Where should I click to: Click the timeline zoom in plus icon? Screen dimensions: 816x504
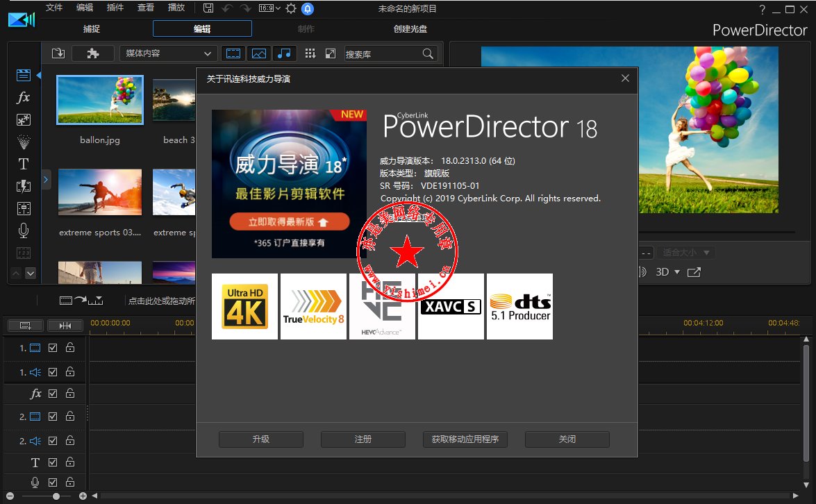pos(83,496)
